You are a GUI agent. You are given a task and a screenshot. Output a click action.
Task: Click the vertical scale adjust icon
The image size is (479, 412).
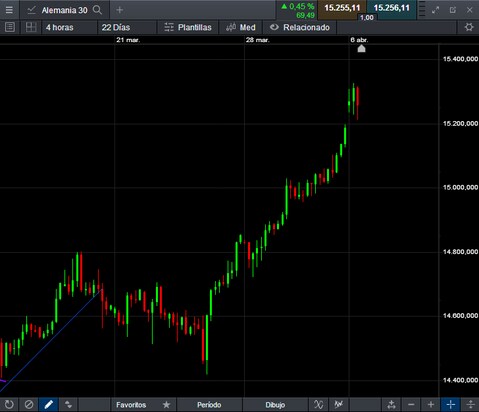tap(470, 405)
